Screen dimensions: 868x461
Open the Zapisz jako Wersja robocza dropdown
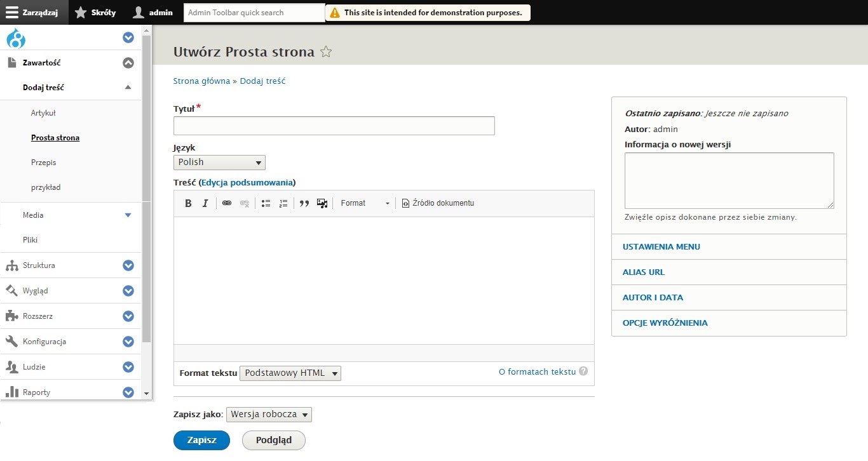pyautogui.click(x=269, y=415)
